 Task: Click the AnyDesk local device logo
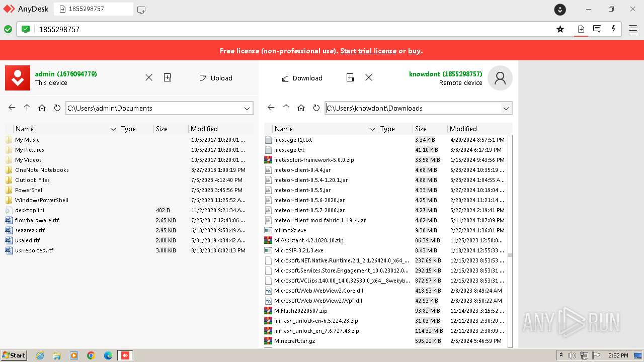point(18,78)
